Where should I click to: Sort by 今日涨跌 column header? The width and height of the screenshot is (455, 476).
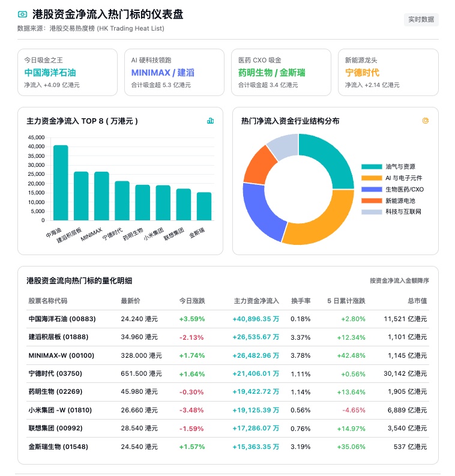pos(192,301)
